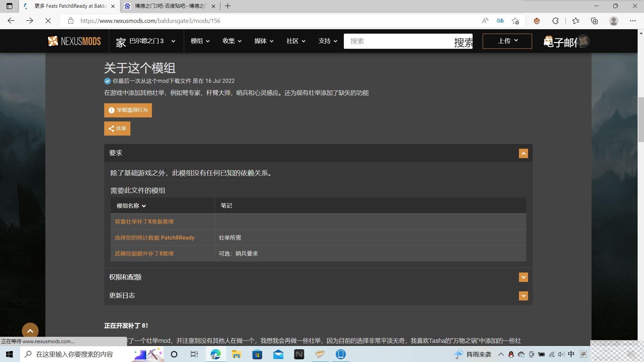Open Cortana circle on taskbar
644x362 pixels.
[174, 354]
